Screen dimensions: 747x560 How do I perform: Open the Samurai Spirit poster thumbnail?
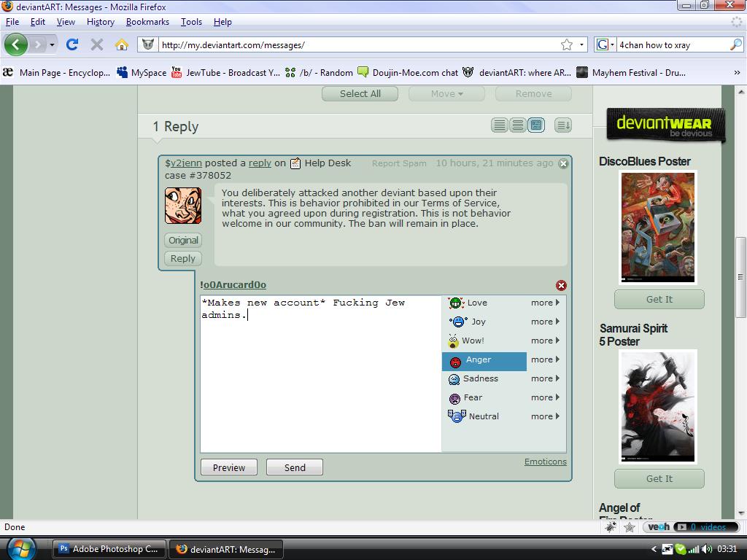tap(658, 406)
